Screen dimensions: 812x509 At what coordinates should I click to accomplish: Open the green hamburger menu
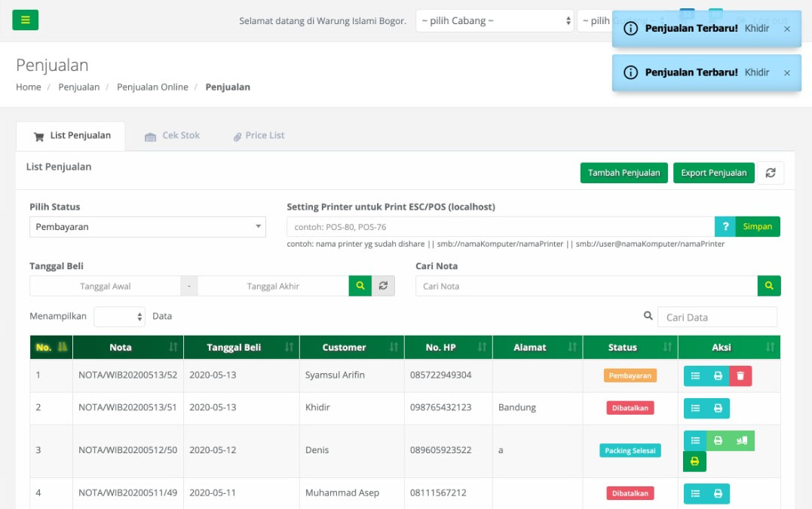pyautogui.click(x=25, y=20)
